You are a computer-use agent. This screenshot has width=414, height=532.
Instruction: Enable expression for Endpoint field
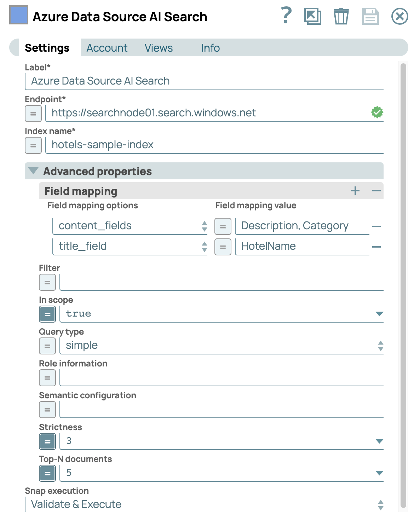[33, 114]
